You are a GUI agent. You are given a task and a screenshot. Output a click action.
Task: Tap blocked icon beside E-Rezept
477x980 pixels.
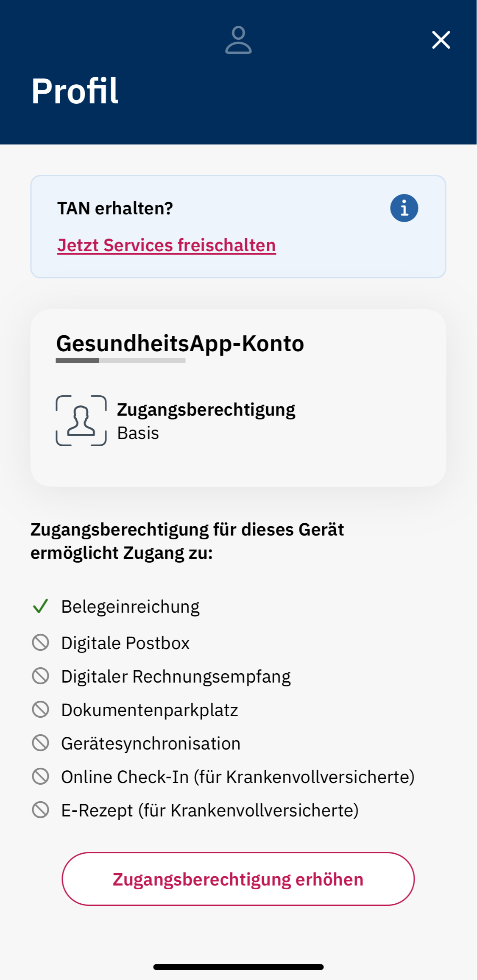click(41, 810)
